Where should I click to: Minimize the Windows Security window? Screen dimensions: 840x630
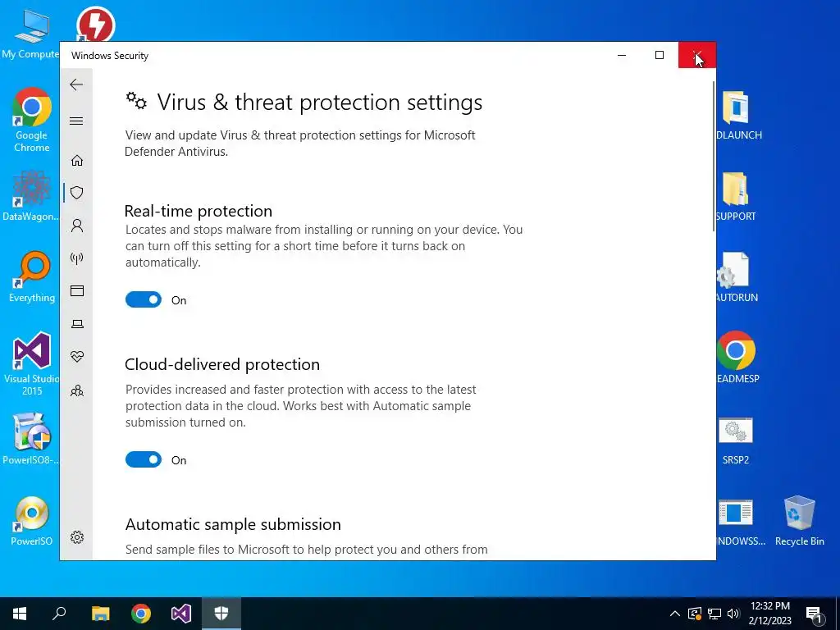(x=622, y=55)
